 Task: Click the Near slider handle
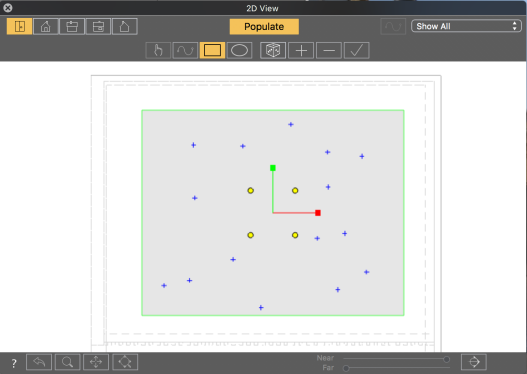click(x=446, y=359)
